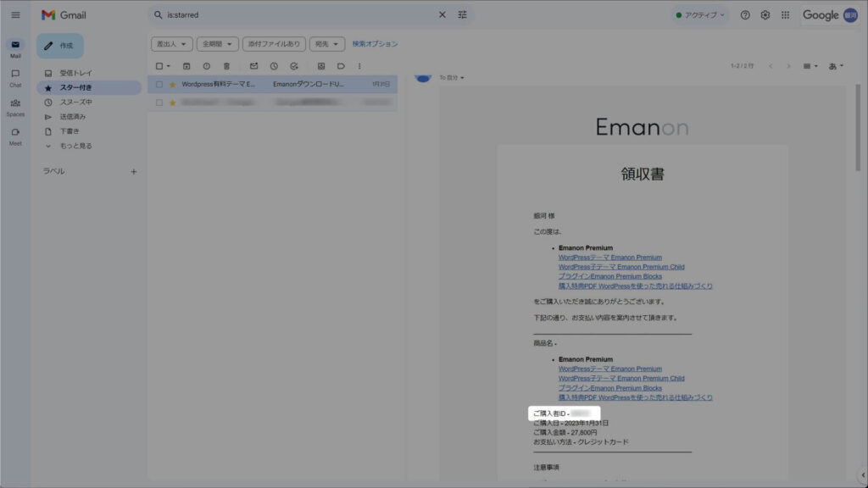Open the アクティブ status dropdown

[x=699, y=15]
